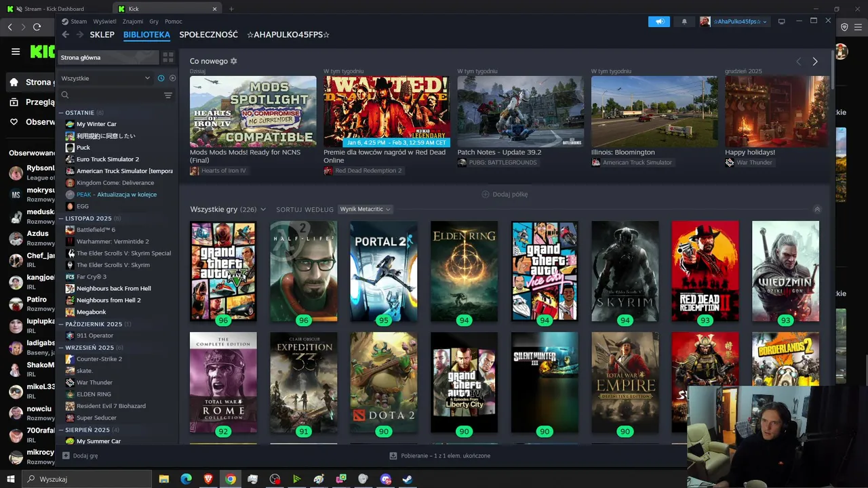Collapse the Wszystkie gry shelf arrow
Screen dimensions: 868x488
pyautogui.click(x=817, y=209)
